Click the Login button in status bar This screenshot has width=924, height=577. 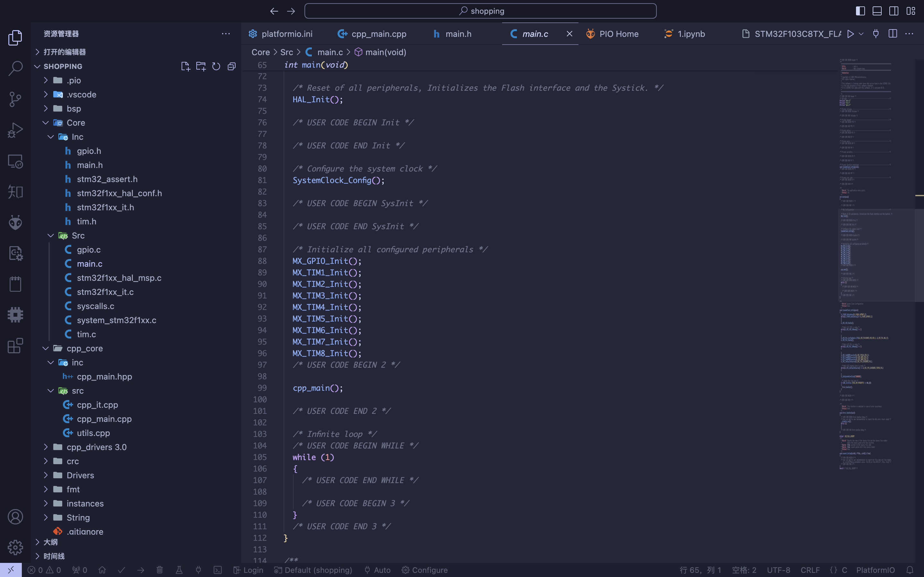pyautogui.click(x=248, y=570)
